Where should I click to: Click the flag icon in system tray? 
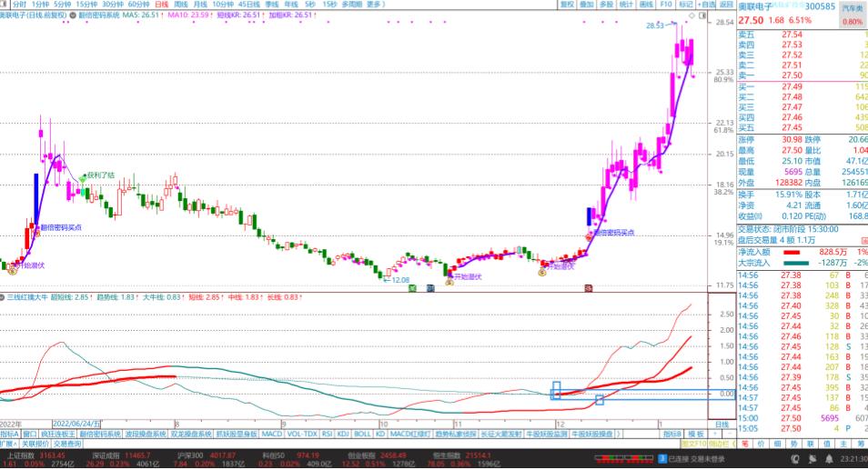tap(812, 459)
